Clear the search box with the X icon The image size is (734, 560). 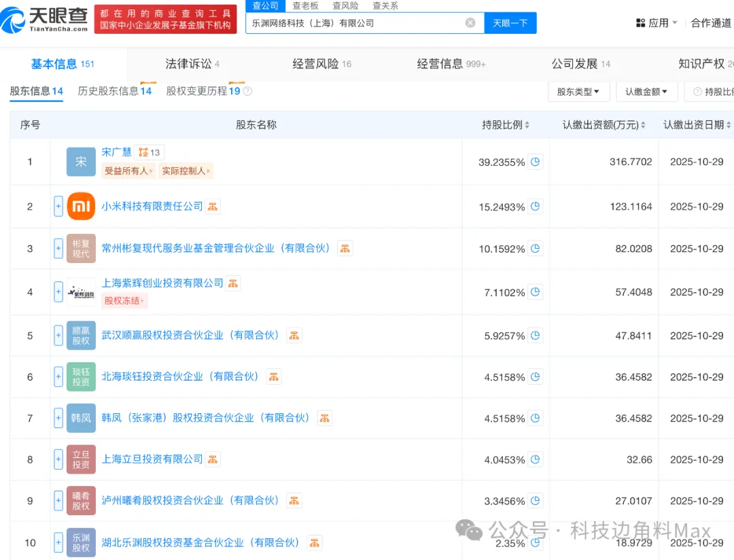click(x=470, y=23)
